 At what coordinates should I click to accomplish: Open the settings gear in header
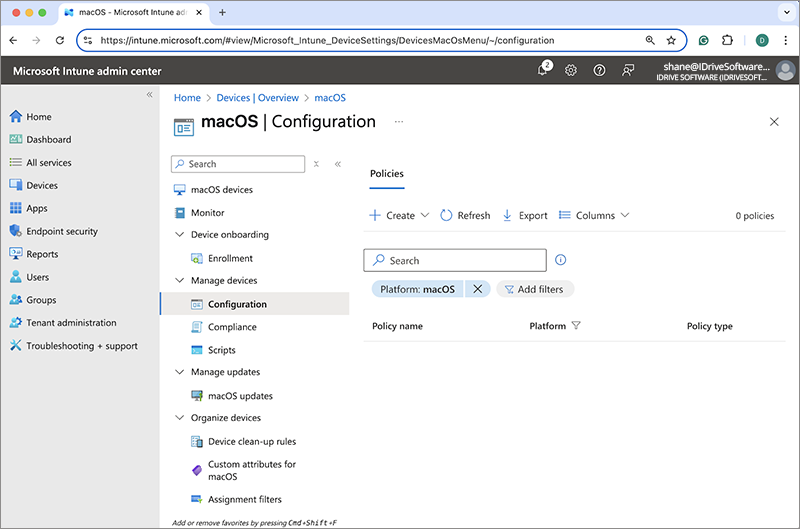571,70
